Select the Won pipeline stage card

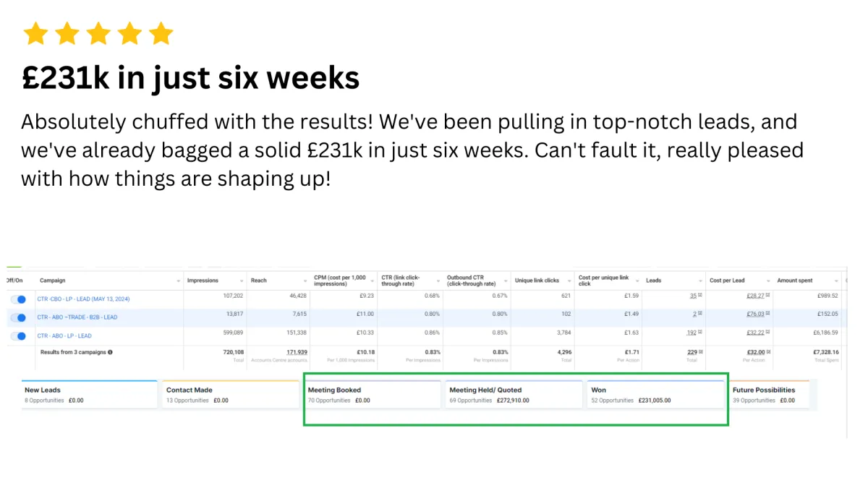[655, 395]
